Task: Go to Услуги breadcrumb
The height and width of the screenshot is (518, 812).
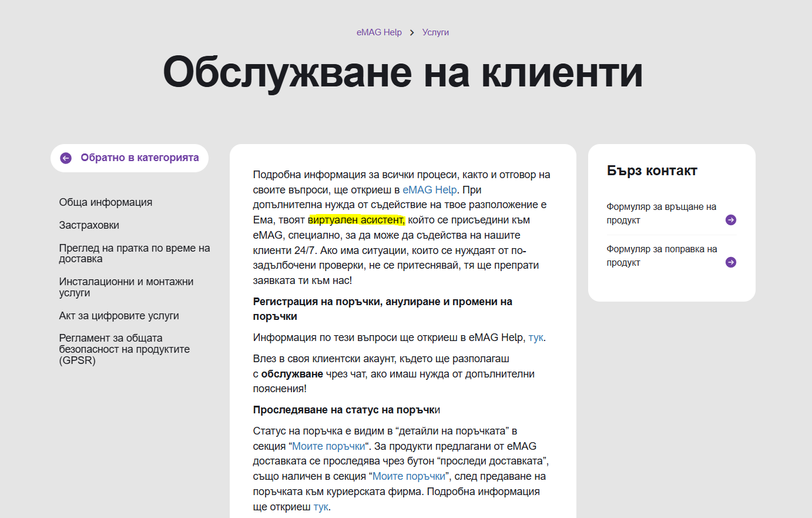Action: point(435,32)
